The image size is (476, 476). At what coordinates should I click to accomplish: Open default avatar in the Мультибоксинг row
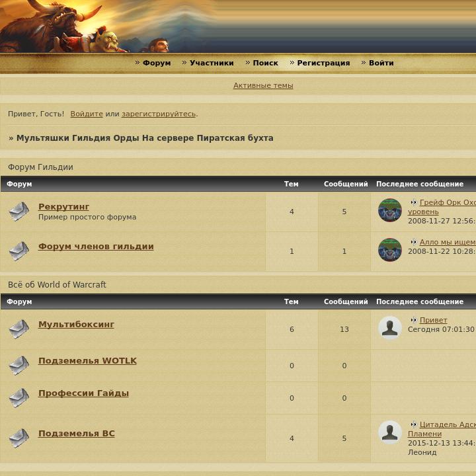coord(390,328)
